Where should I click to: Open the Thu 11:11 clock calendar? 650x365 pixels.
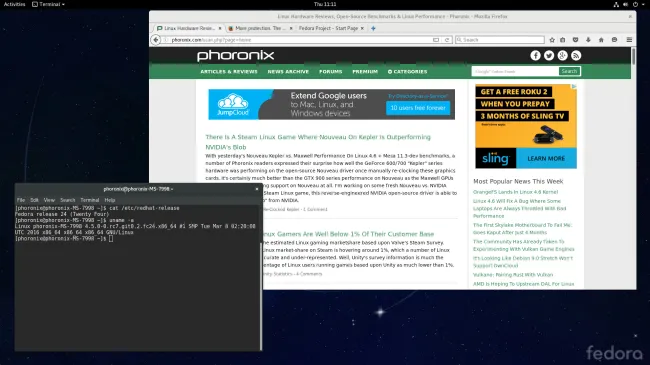[x=325, y=4]
